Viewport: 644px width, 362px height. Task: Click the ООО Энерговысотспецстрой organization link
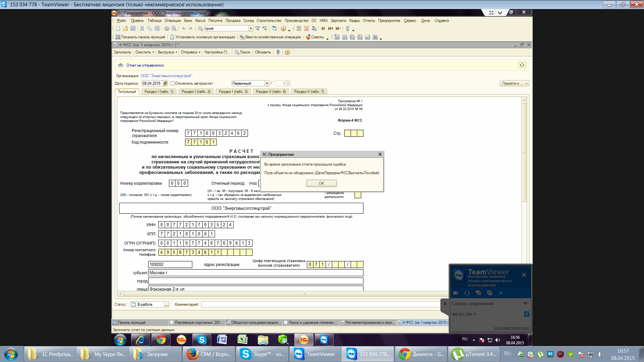(x=166, y=76)
